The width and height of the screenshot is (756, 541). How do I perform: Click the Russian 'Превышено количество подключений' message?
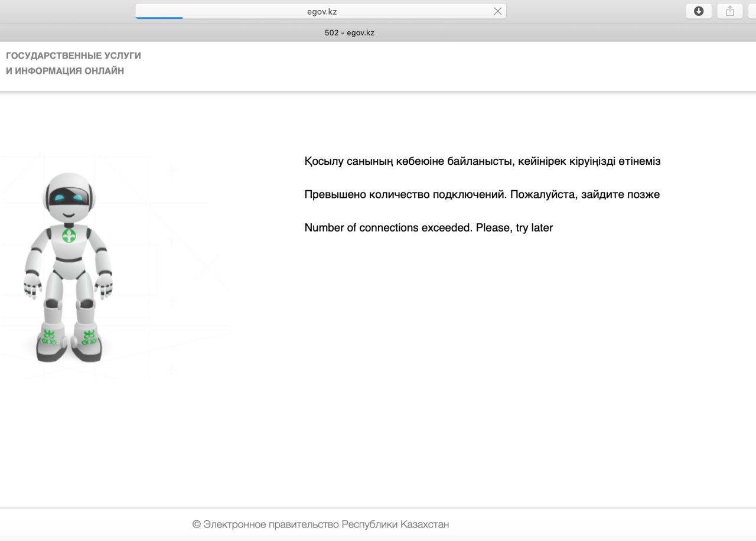click(482, 194)
